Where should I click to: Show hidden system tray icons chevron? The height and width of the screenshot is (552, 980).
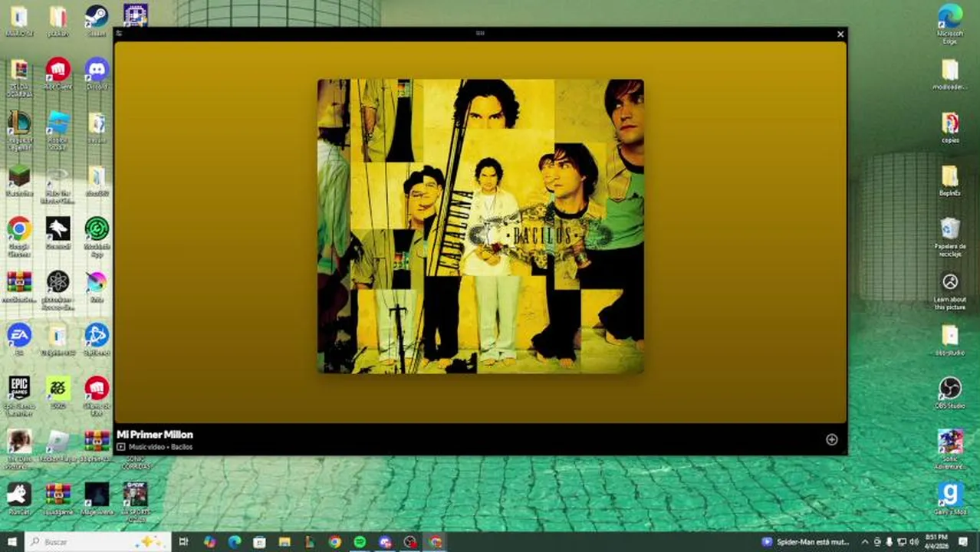(x=865, y=542)
